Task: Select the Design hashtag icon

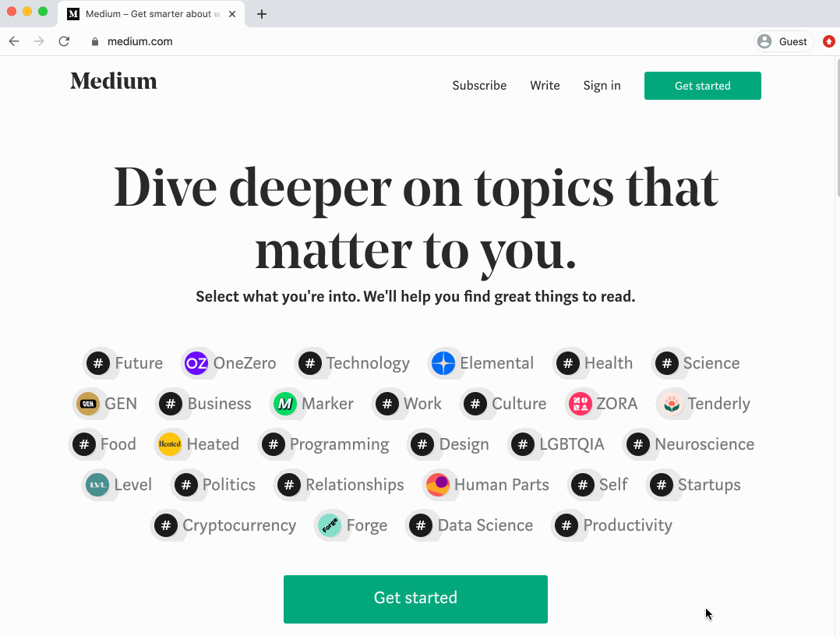Action: (422, 444)
